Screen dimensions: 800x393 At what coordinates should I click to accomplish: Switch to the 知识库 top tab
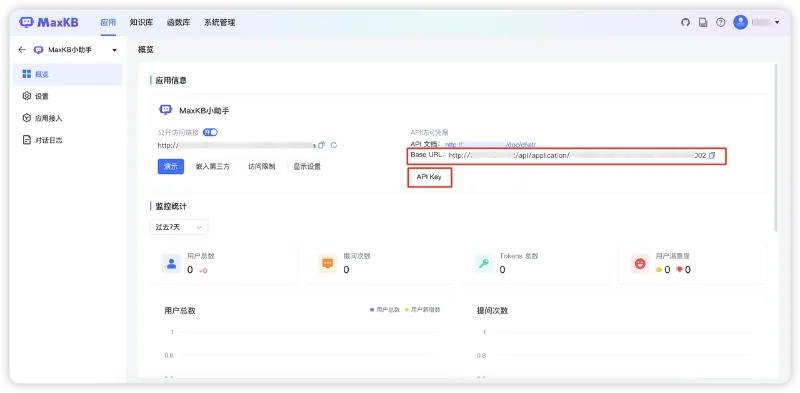141,22
